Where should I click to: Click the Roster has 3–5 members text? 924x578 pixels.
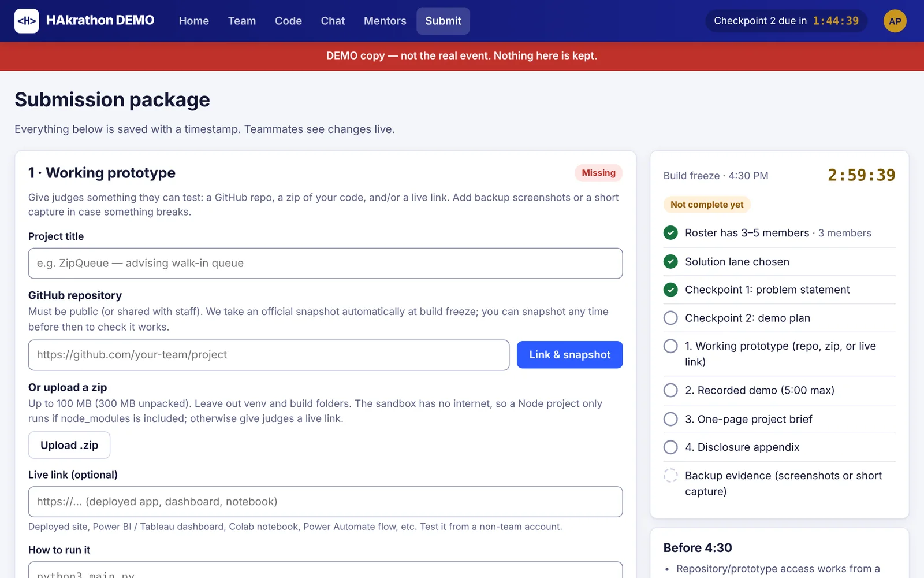pyautogui.click(x=747, y=233)
